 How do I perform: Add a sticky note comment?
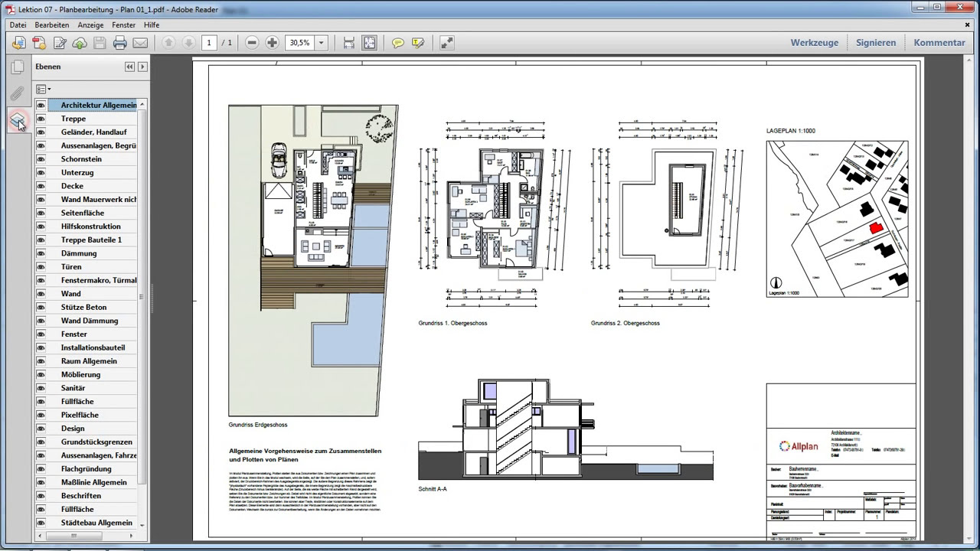coord(398,43)
